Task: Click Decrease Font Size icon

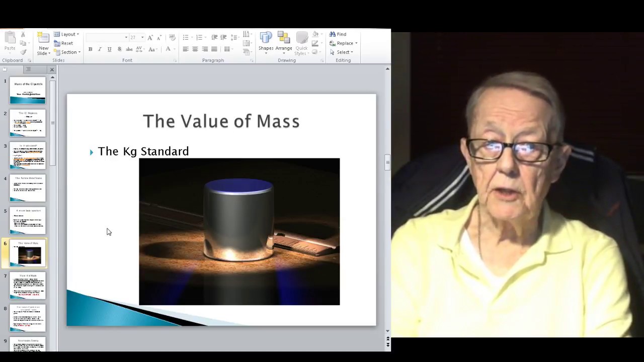Action: pyautogui.click(x=159, y=38)
